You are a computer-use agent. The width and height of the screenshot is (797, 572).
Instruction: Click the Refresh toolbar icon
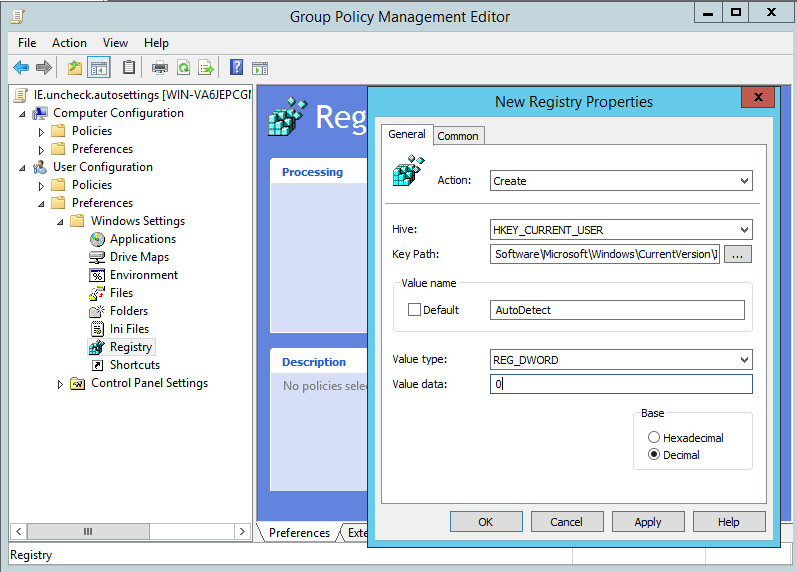pos(183,67)
